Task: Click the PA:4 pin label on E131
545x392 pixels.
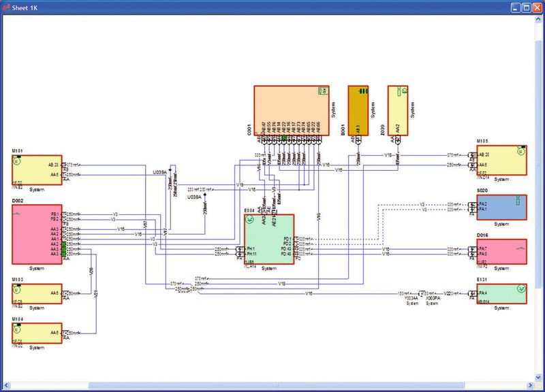Action: pyautogui.click(x=483, y=293)
